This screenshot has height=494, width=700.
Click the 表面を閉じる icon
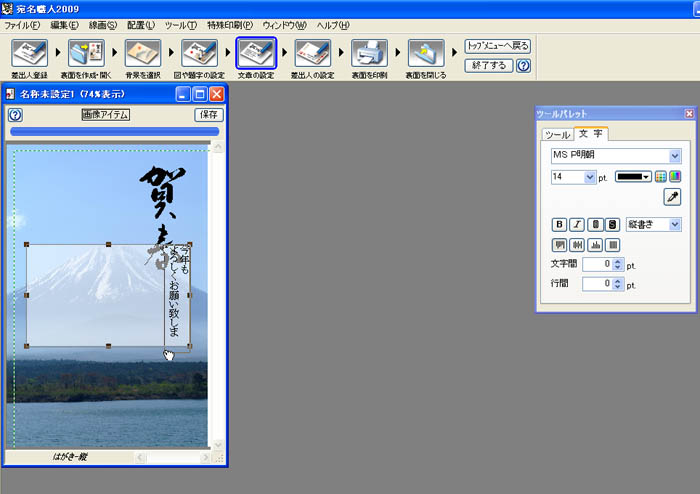(426, 55)
